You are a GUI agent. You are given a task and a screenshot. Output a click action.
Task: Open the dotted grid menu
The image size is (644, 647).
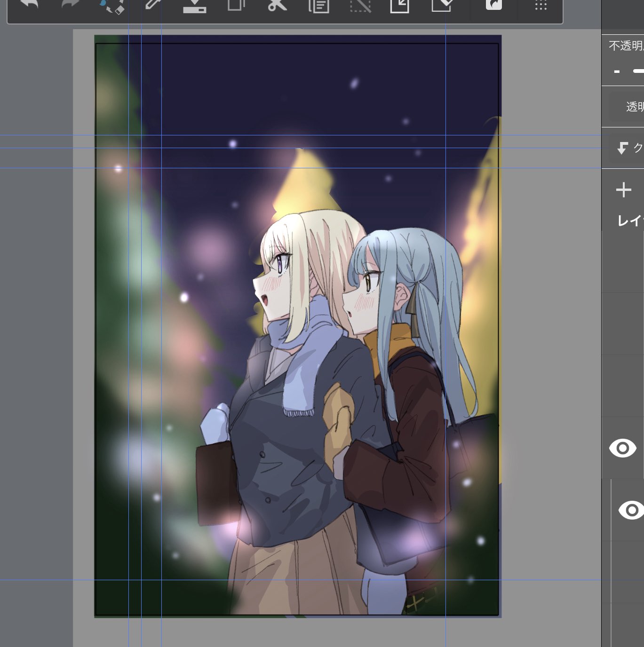[541, 6]
